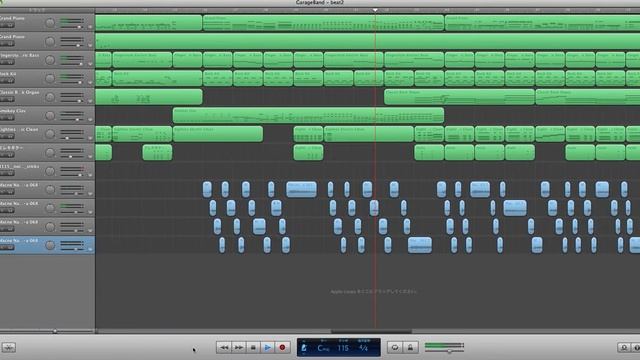
Task: Click the tempo value 115 in the LCD
Action: 343,348
